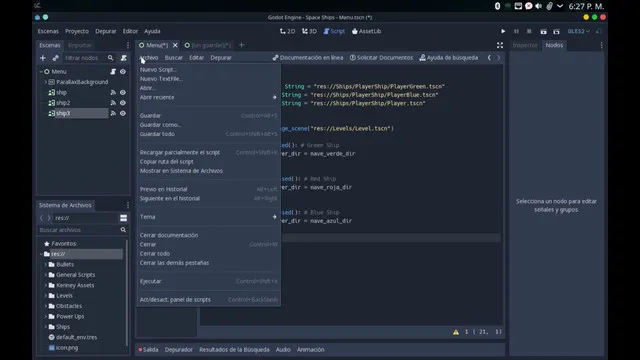Collapse the Menu root node
The width and height of the screenshot is (640, 360).
click(x=41, y=71)
